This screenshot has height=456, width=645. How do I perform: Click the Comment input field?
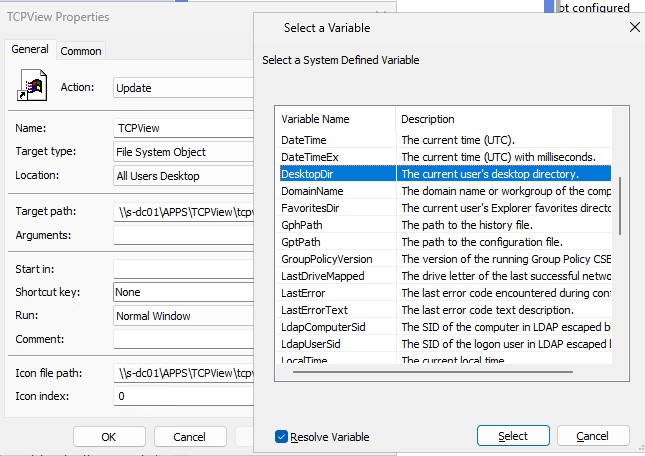(183, 339)
